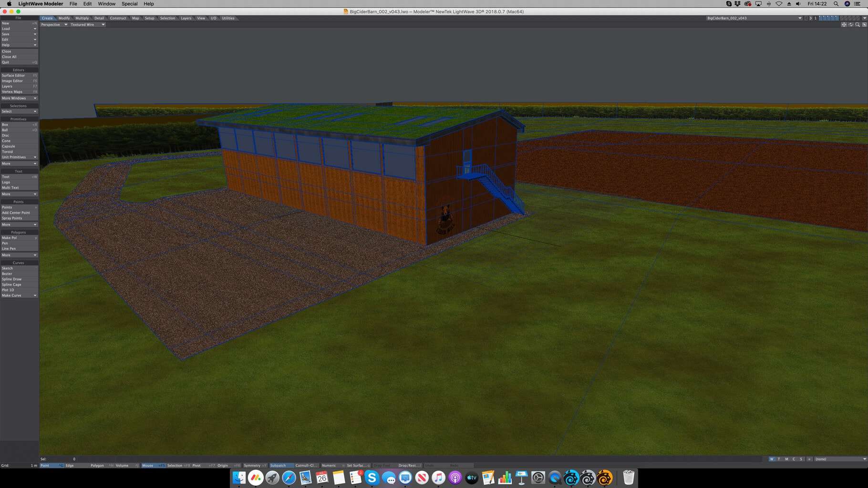
Task: Click the viewport rotate icon
Action: click(x=851, y=25)
